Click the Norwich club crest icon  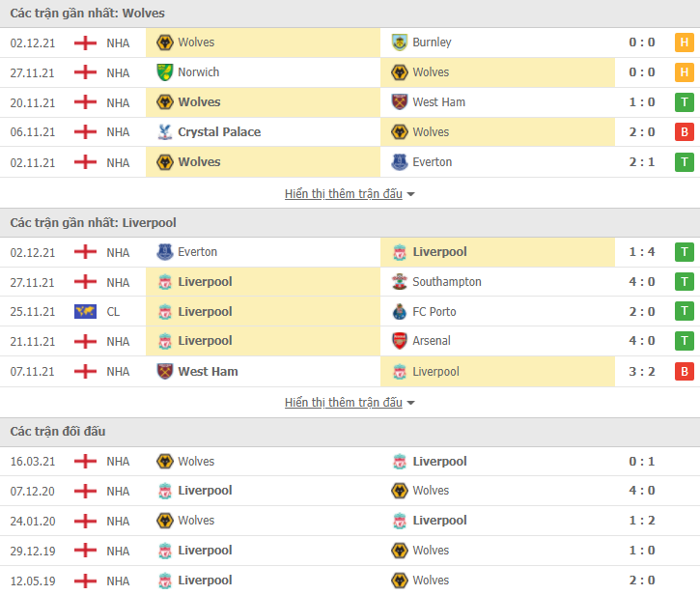tap(165, 72)
